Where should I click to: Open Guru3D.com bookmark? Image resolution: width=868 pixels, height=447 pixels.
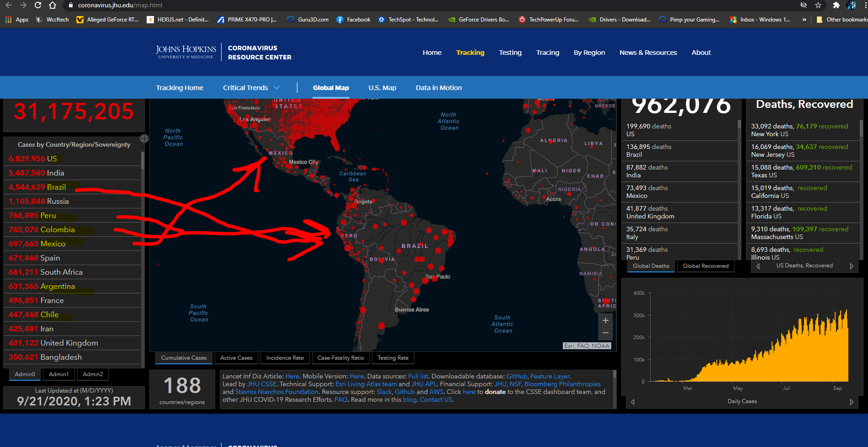pos(308,20)
